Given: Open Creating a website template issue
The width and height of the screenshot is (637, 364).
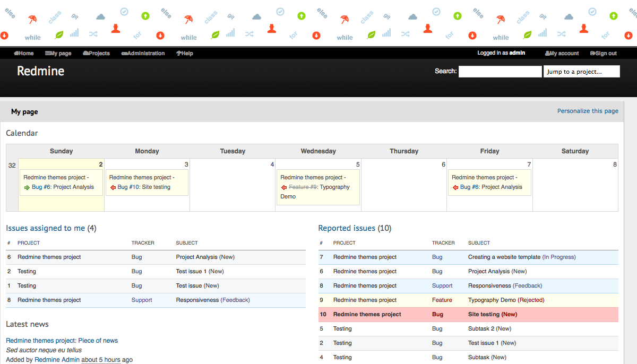Looking at the screenshot, I should 504,257.
